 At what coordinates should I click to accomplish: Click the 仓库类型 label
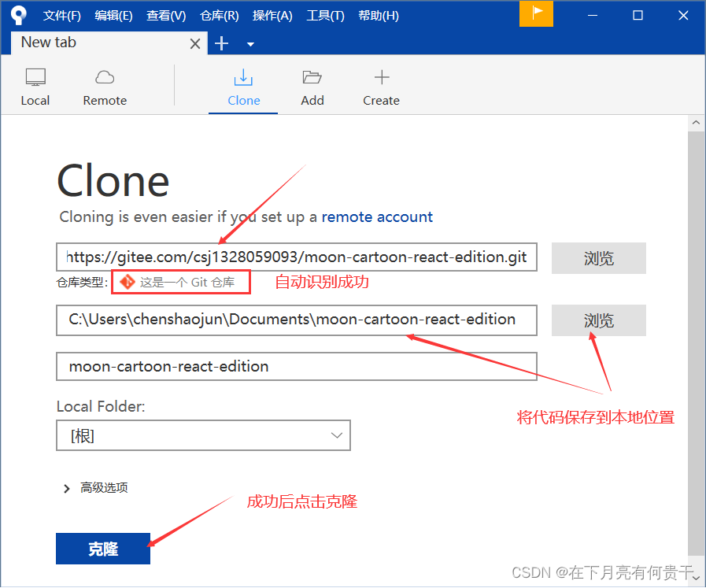pyautogui.click(x=82, y=283)
